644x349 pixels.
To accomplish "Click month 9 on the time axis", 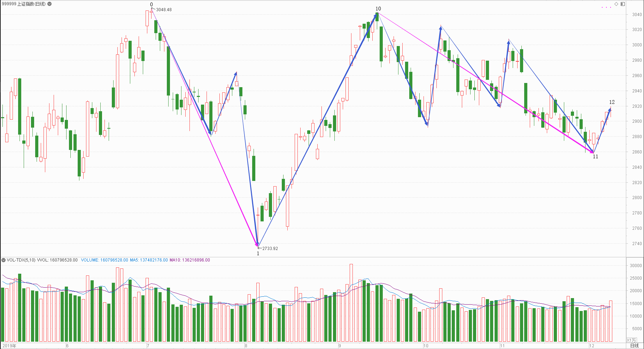I will point(340,346).
